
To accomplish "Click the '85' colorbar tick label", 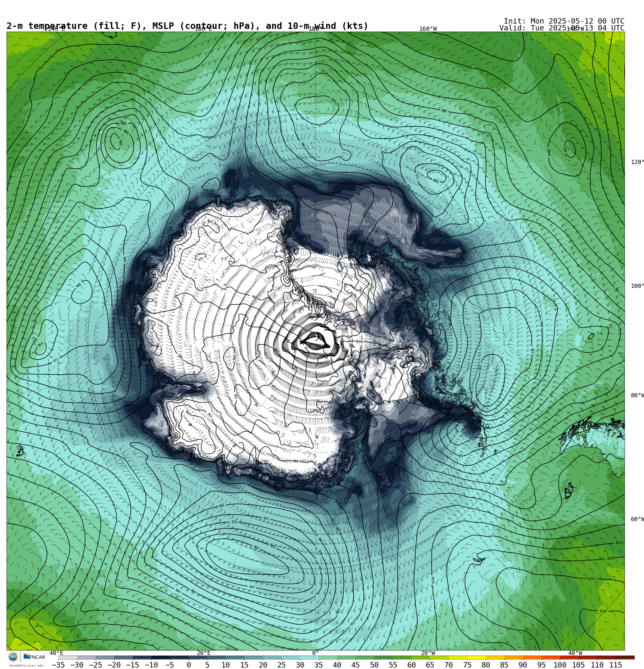I will pos(504,665).
